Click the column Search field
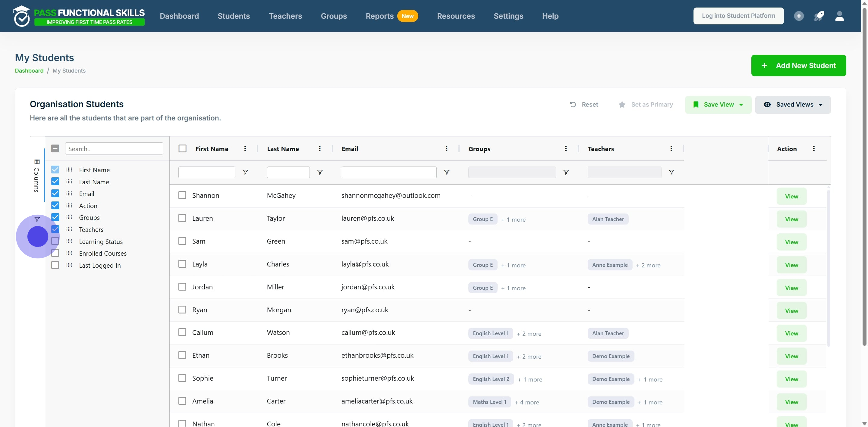 (x=114, y=148)
